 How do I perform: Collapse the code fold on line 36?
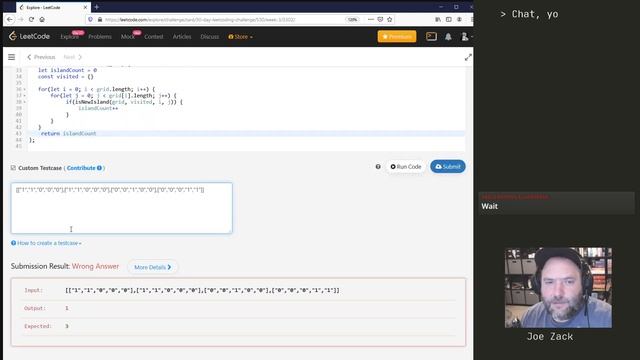[24, 89]
